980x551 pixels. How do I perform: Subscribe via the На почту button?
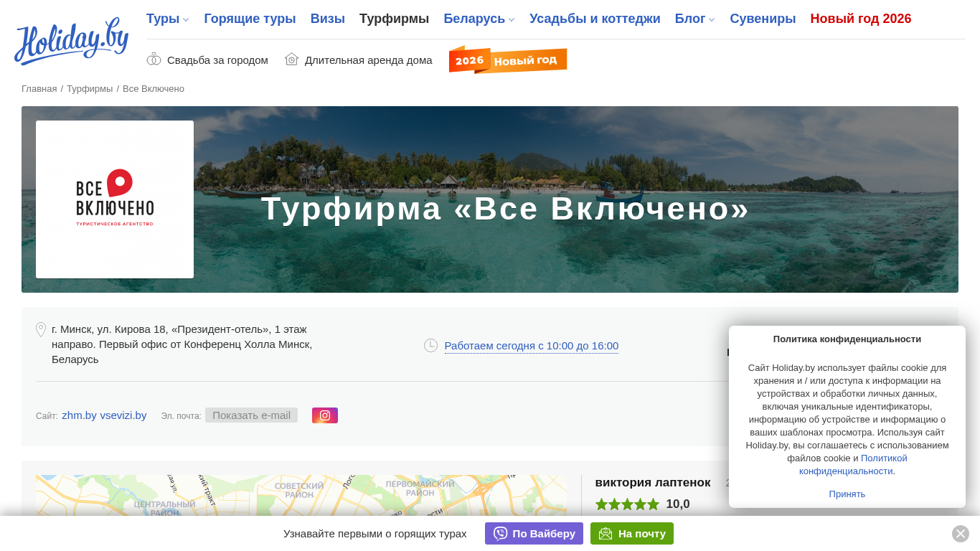631,534
